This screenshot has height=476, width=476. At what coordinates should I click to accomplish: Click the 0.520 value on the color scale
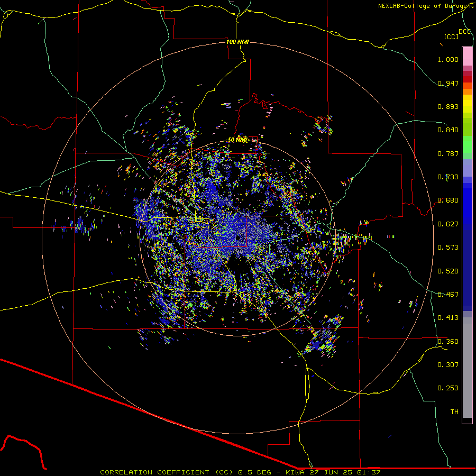(x=448, y=271)
